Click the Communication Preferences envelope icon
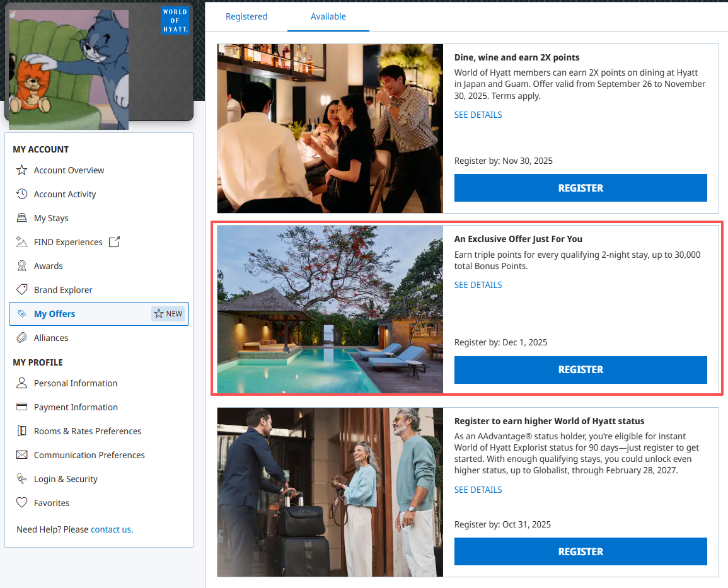728x588 pixels. pos(22,455)
